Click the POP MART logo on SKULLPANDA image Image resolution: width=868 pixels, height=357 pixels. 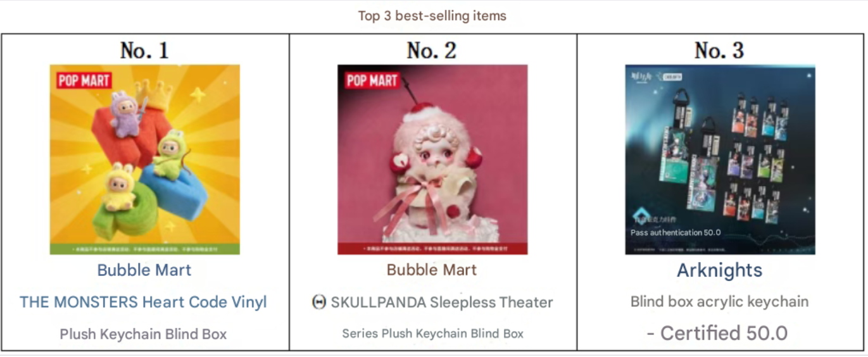pyautogui.click(x=372, y=80)
